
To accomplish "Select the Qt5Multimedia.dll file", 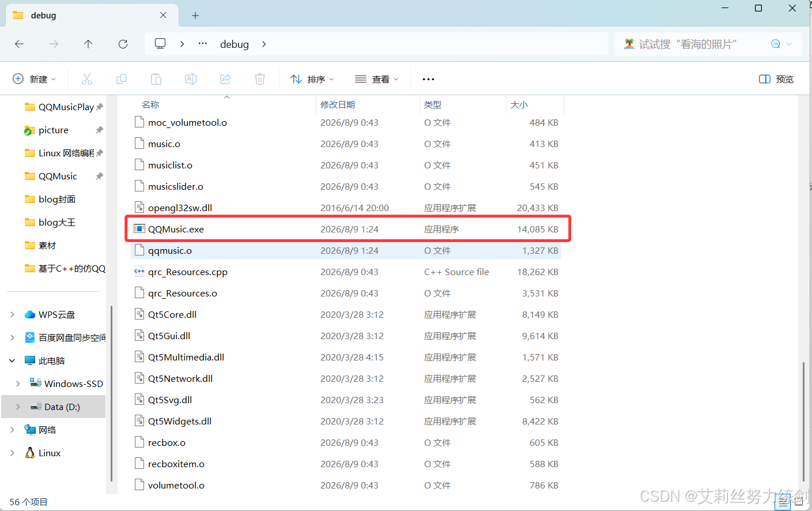I will (x=346, y=357).
